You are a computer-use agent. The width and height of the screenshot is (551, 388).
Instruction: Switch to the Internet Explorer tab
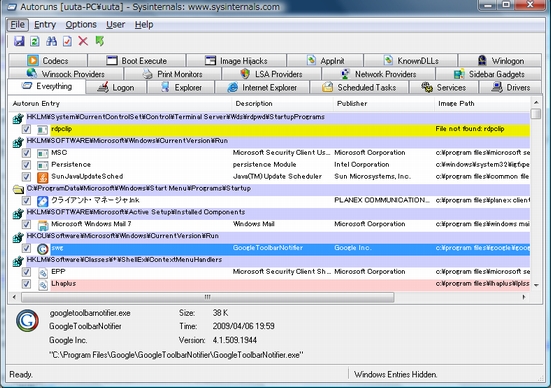coord(262,88)
